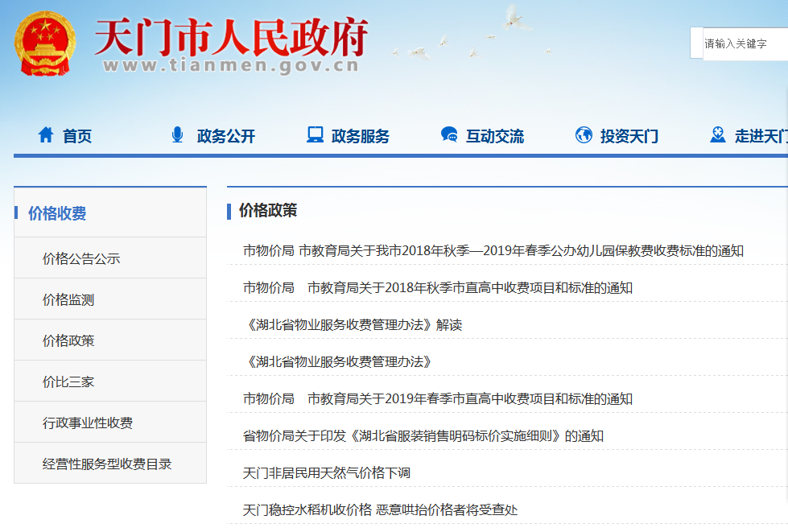Select 行政事业性收费 in the sidebar
The width and height of the screenshot is (788, 532).
tap(88, 423)
